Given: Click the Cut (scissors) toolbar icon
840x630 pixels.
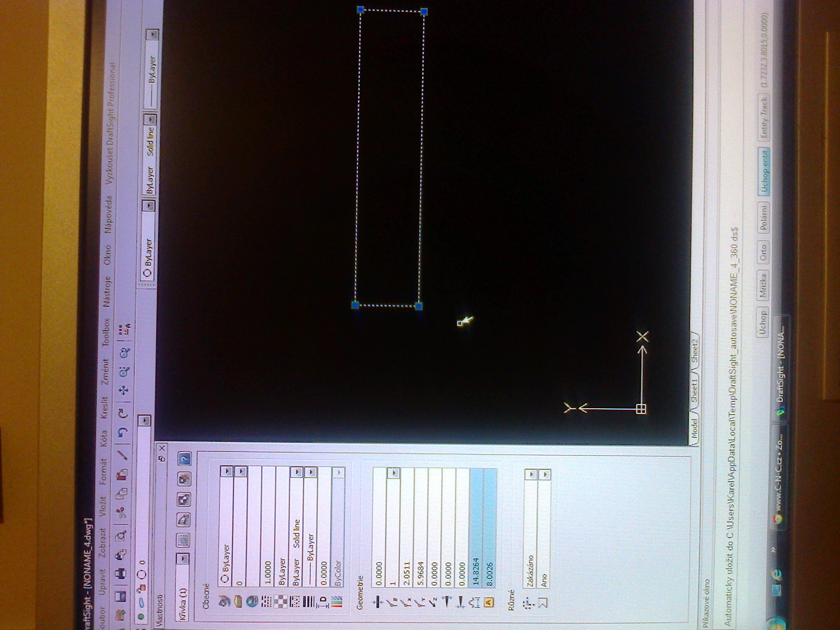Looking at the screenshot, I should 122,513.
